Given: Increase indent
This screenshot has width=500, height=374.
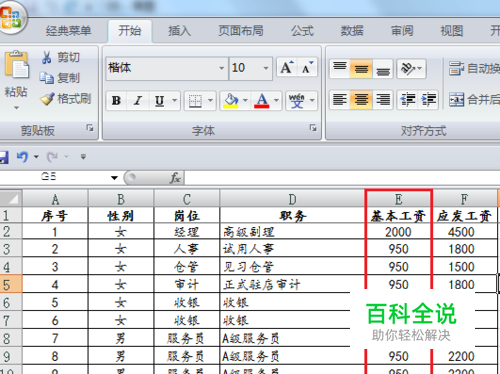Looking at the screenshot, I should pos(428,99).
